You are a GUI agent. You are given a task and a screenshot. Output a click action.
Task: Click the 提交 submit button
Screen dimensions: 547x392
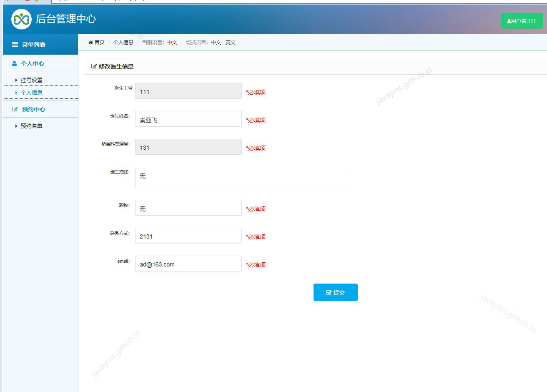336,292
